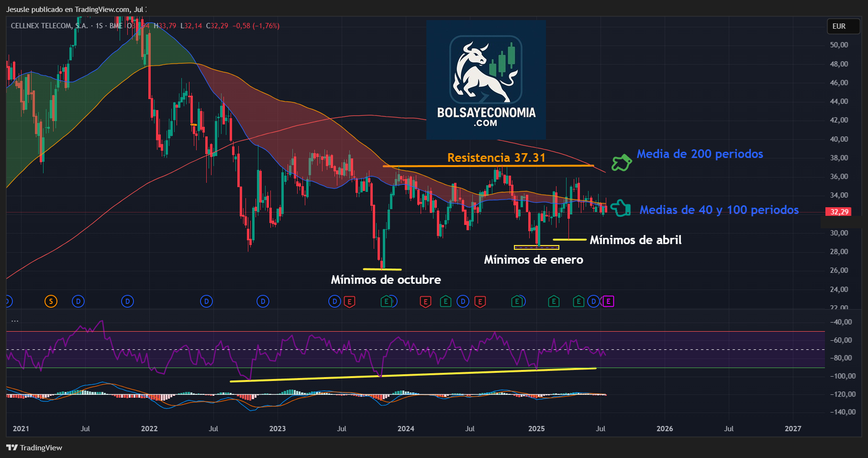868x458 pixels.
Task: Click the change value −0,58 (−1,76%)
Action: pyautogui.click(x=256, y=26)
